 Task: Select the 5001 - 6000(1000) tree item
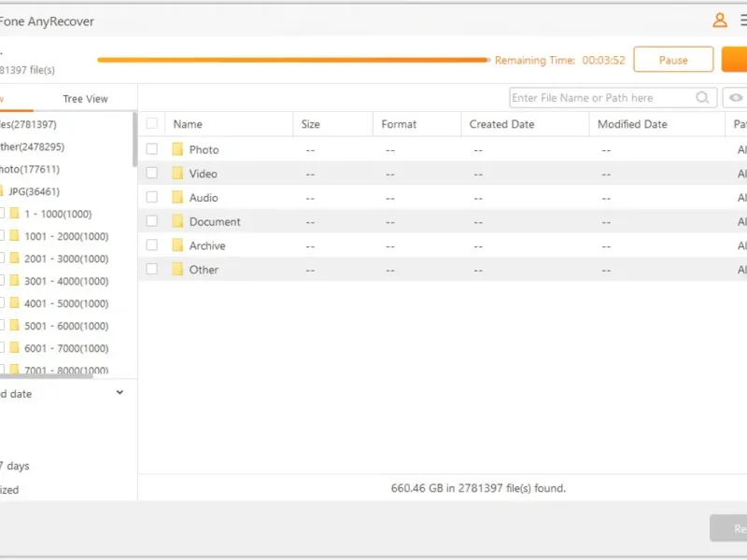pyautogui.click(x=66, y=326)
